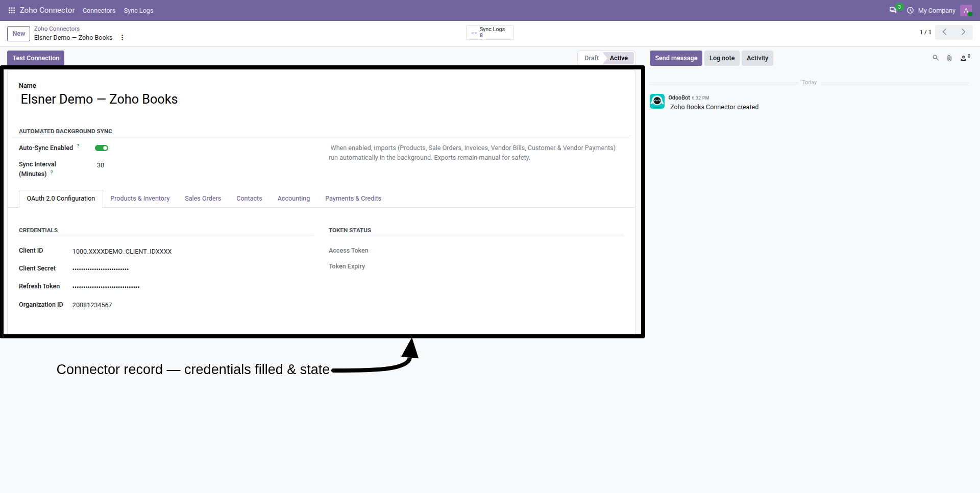Image resolution: width=980 pixels, height=493 pixels.
Task: Open the Sync Logs stat button
Action: pos(489,32)
